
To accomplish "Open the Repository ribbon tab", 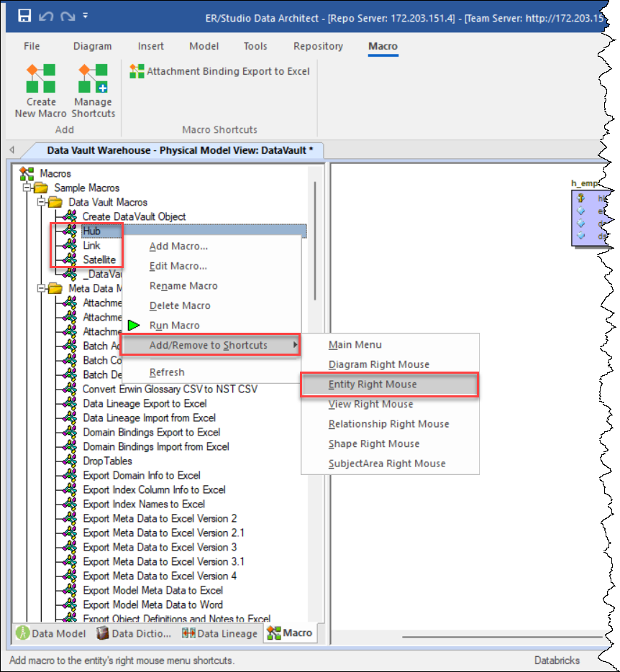I will tap(318, 46).
